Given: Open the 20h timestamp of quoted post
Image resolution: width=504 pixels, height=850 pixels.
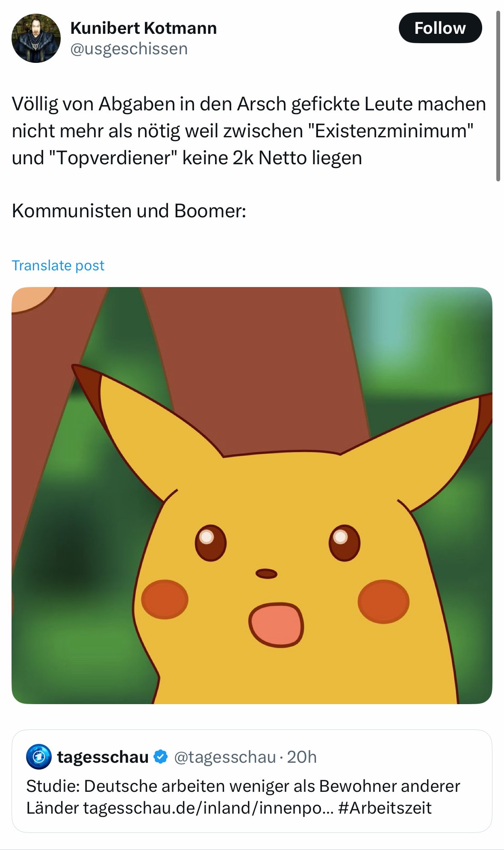Looking at the screenshot, I should coord(302,757).
